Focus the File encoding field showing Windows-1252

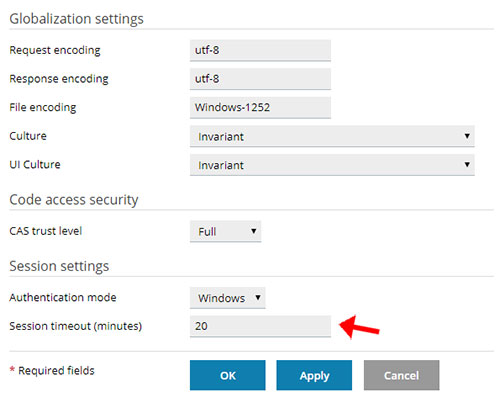(260, 107)
